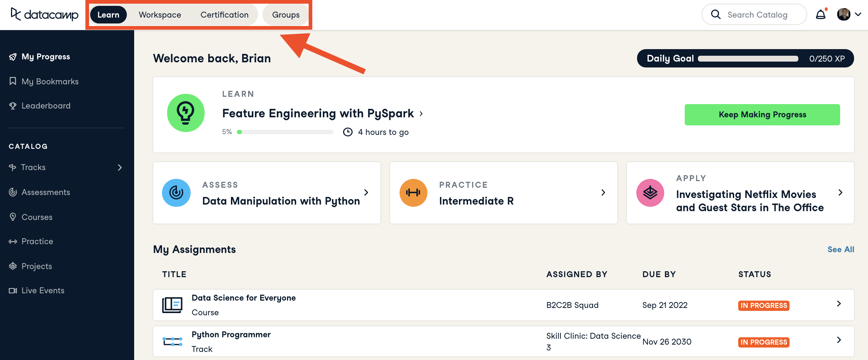Switch to the Workspace tab
Viewport: 868px width, 360px height.
(160, 15)
